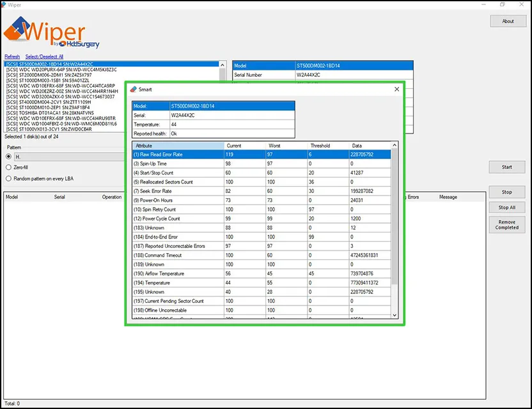Click the H. pattern input field
The height and width of the screenshot is (409, 532).
click(x=70, y=157)
